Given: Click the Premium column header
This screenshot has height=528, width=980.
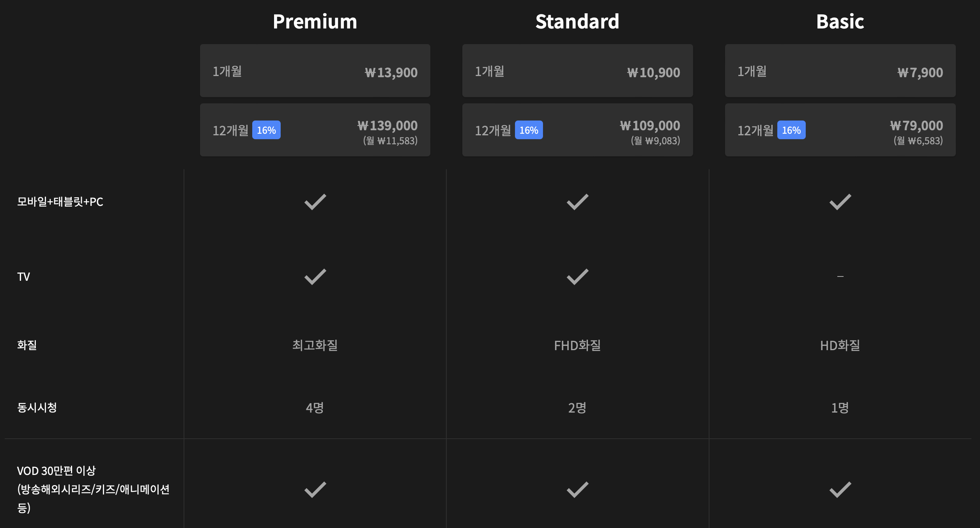Looking at the screenshot, I should [x=315, y=21].
